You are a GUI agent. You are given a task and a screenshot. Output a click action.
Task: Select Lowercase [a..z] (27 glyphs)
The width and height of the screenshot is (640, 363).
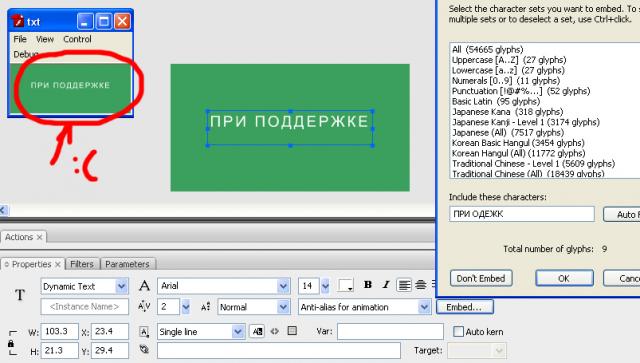pos(508,70)
